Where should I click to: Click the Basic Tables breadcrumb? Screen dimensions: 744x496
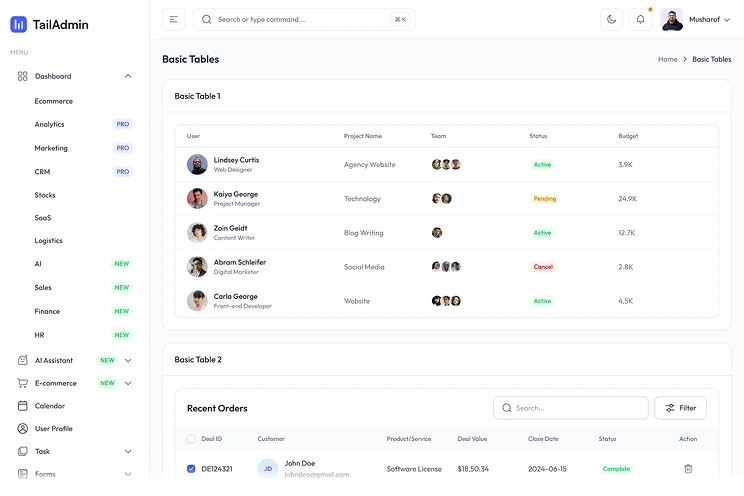711,59
